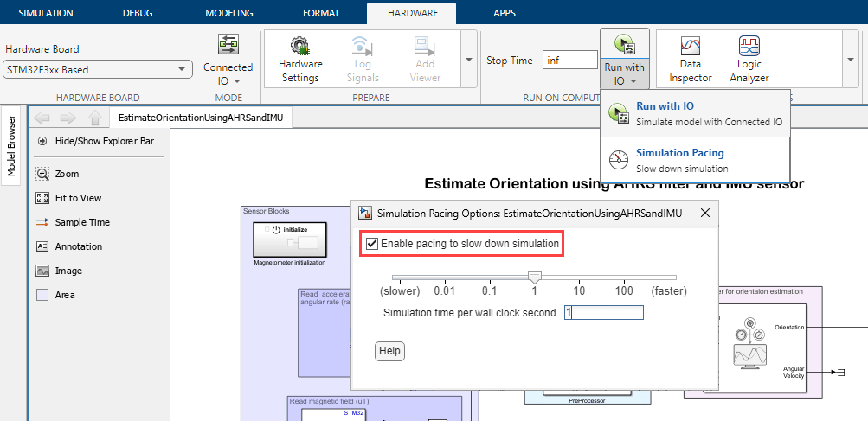Select the Zoom tool in palette

[42, 174]
